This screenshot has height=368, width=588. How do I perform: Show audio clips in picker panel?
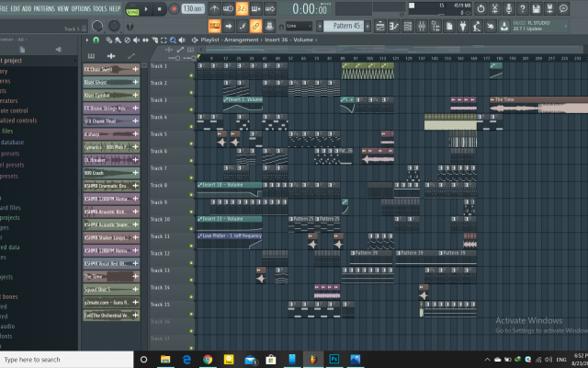(111, 56)
